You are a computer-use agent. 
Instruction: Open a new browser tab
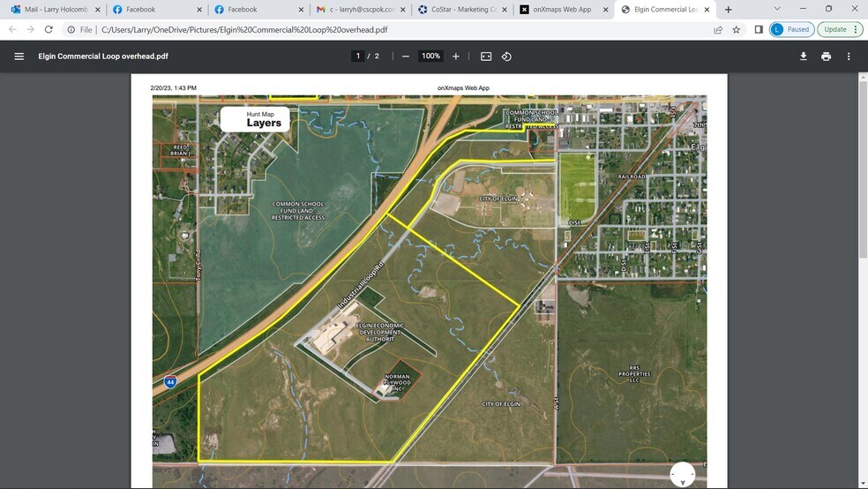[728, 10]
